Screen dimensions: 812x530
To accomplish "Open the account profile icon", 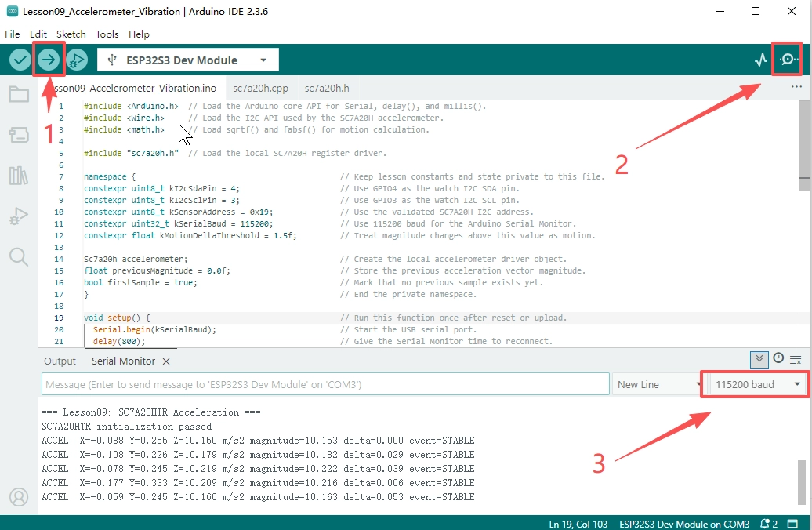I will click(x=19, y=497).
